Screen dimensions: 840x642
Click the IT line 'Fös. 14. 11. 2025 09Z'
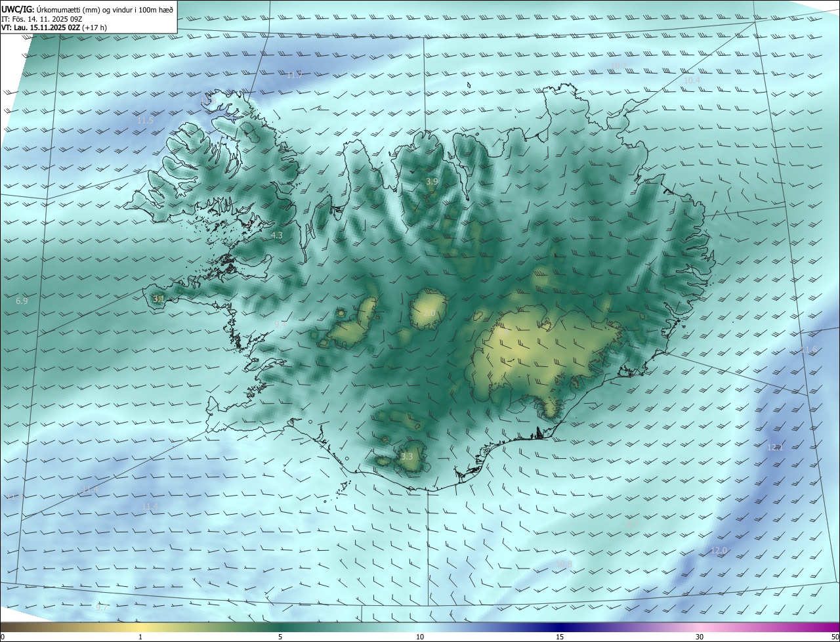pos(49,18)
